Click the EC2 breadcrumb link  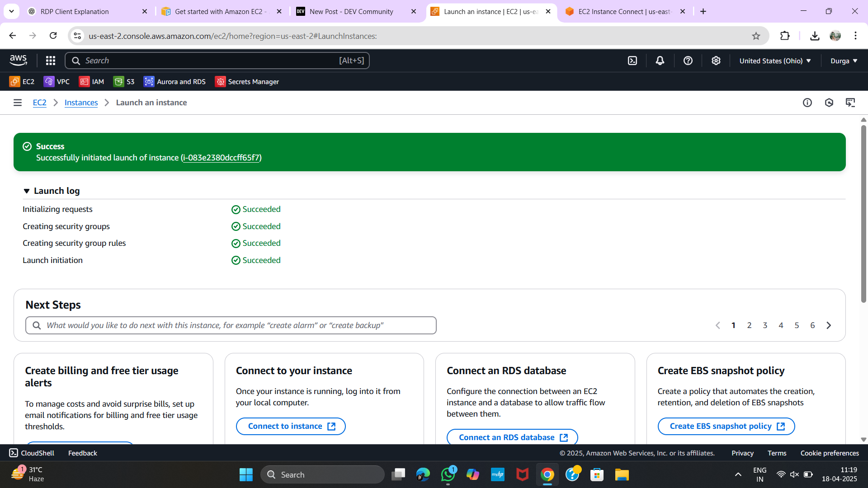pos(40,103)
